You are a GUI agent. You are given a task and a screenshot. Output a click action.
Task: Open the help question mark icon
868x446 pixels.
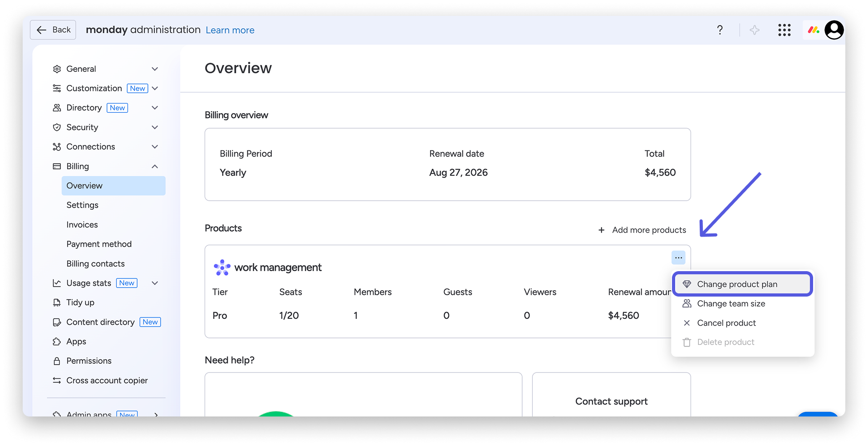pos(719,30)
